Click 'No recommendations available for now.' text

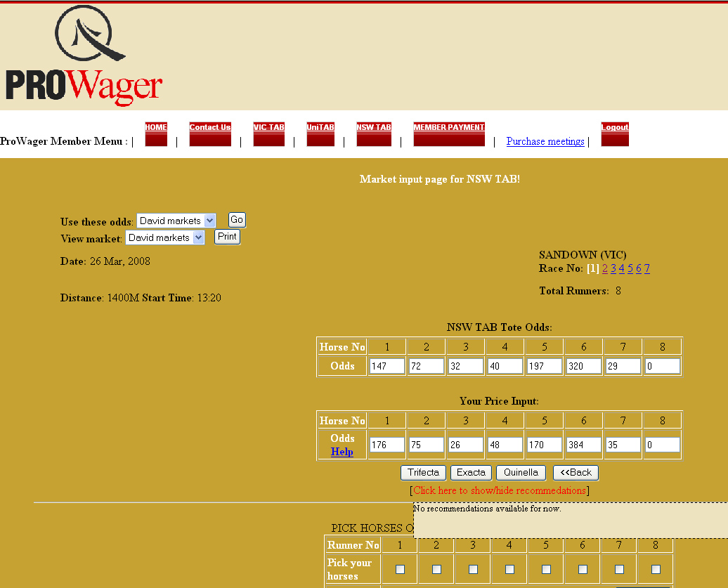[x=487, y=509]
